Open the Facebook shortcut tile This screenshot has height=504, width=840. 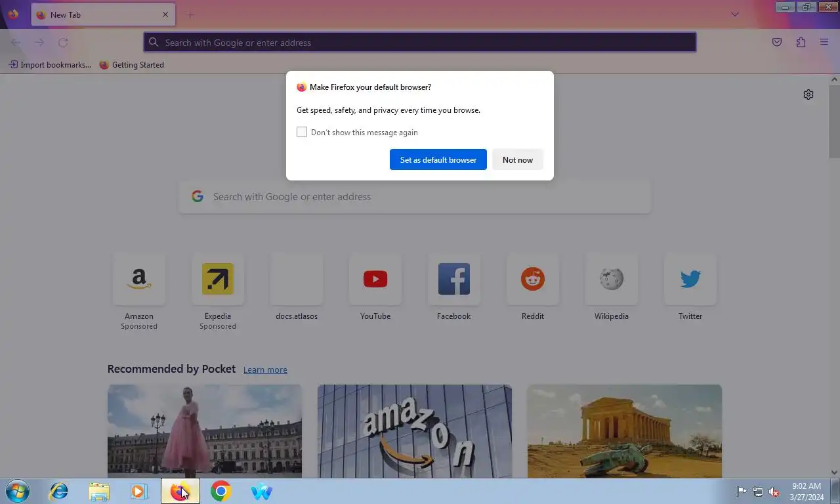(454, 280)
